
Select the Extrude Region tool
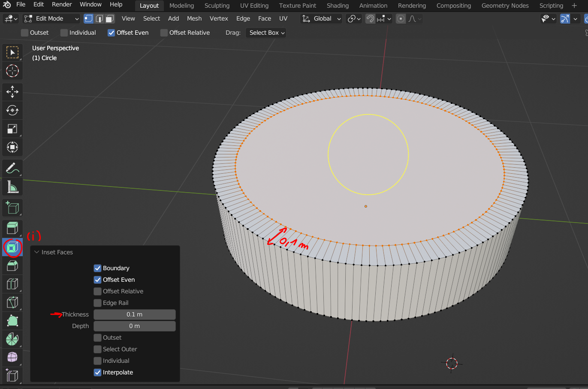12,229
